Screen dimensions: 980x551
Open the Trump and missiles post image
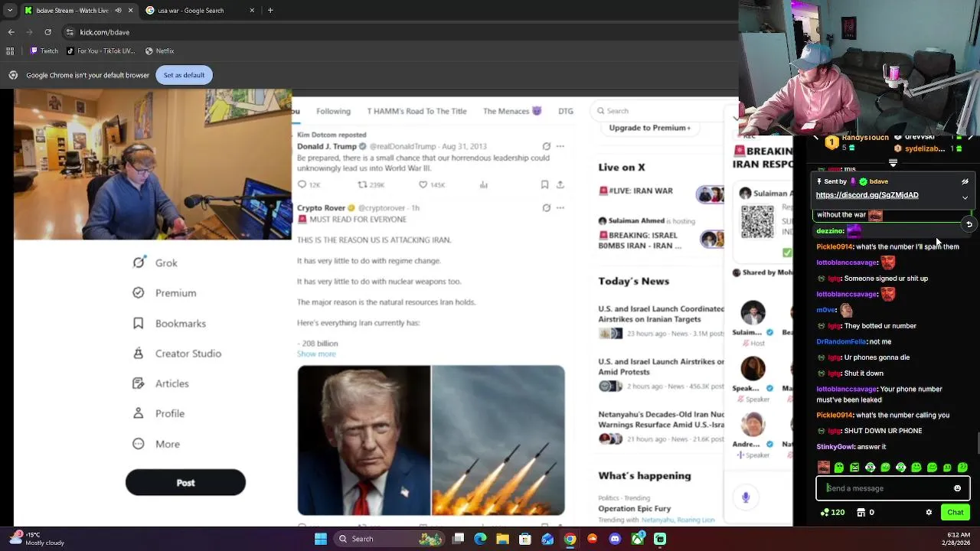tap(431, 440)
